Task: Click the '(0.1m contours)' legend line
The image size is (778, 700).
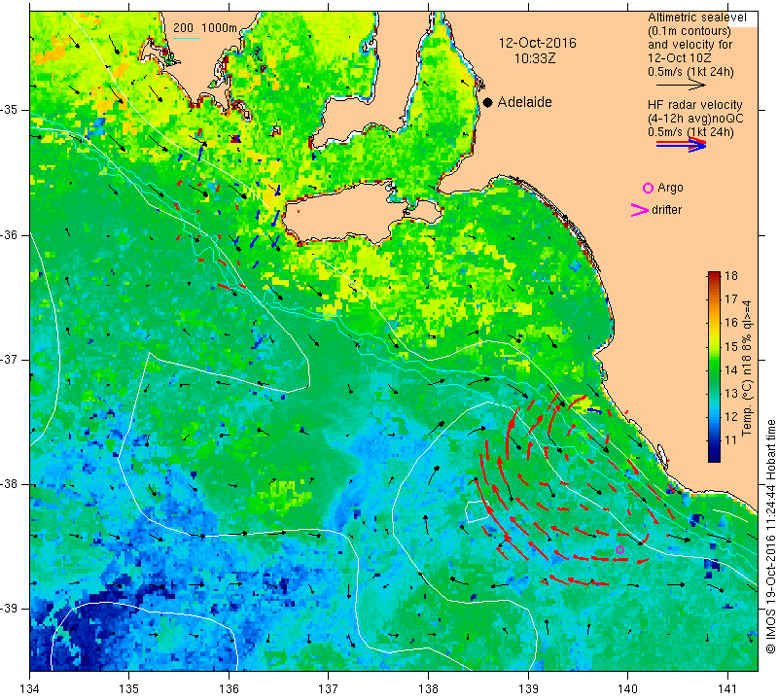Action: pyautogui.click(x=690, y=31)
